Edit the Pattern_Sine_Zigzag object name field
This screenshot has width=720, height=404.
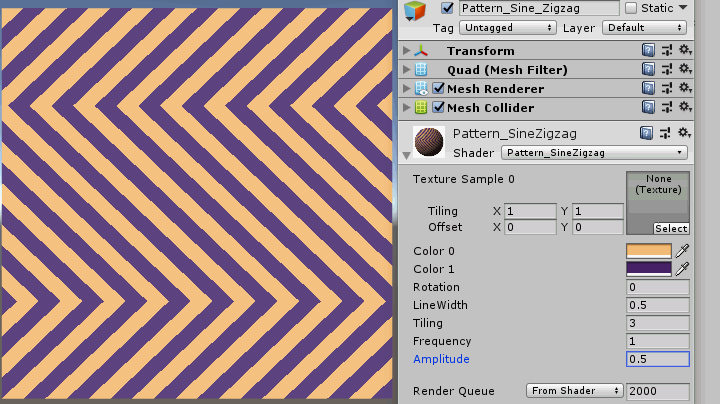coord(539,8)
